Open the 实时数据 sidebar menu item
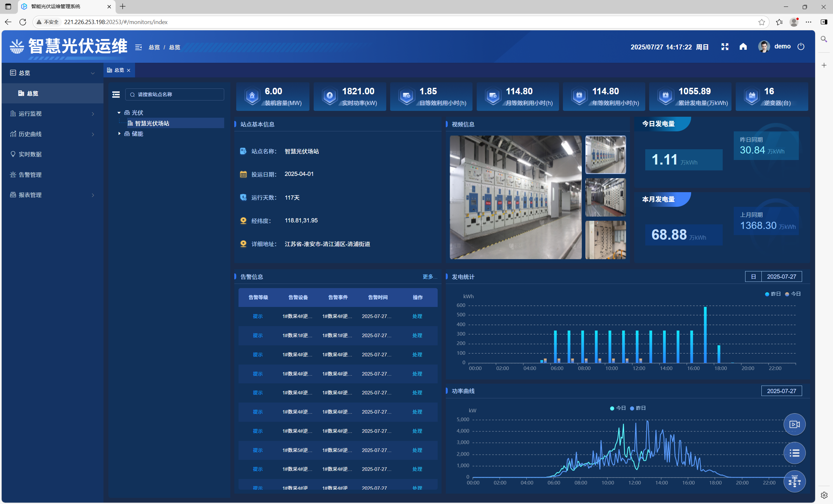Viewport: 833px width, 504px height. (x=30, y=154)
